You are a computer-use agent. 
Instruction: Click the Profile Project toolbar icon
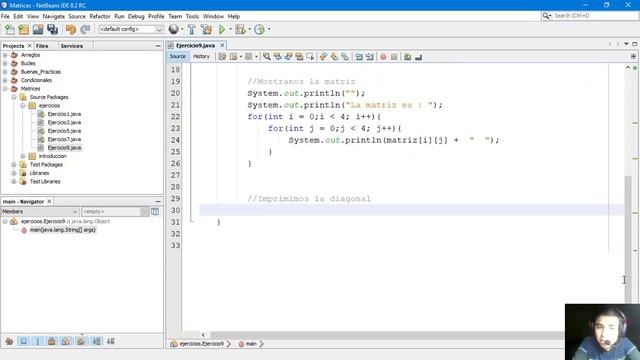point(259,29)
